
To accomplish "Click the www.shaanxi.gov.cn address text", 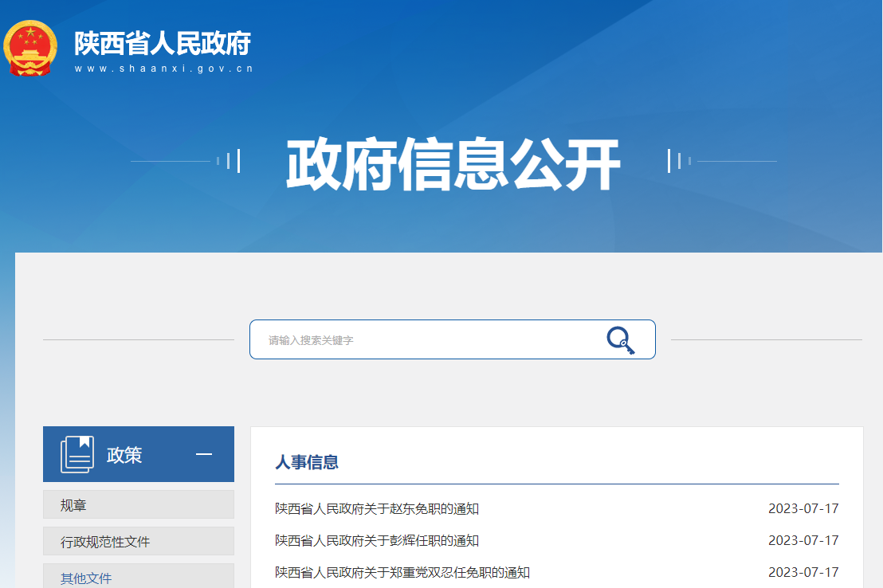I will (x=163, y=69).
